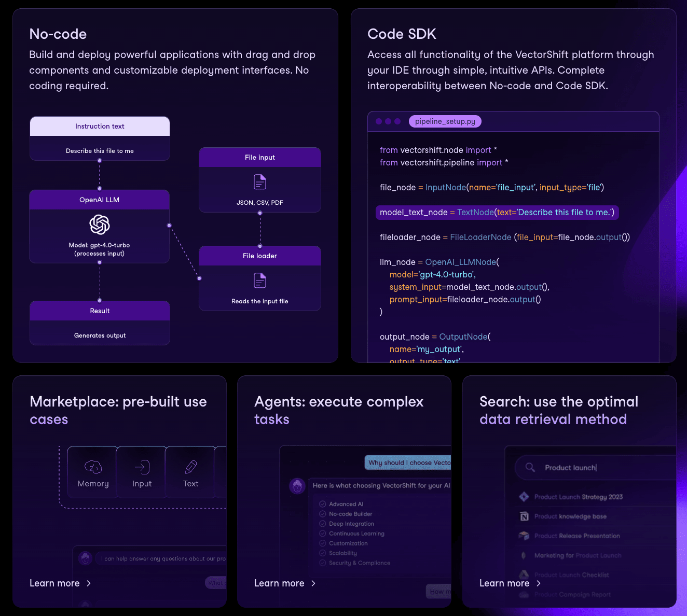Click the document icon in File loader node

(x=260, y=281)
